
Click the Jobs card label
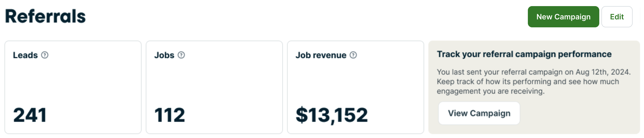point(164,55)
